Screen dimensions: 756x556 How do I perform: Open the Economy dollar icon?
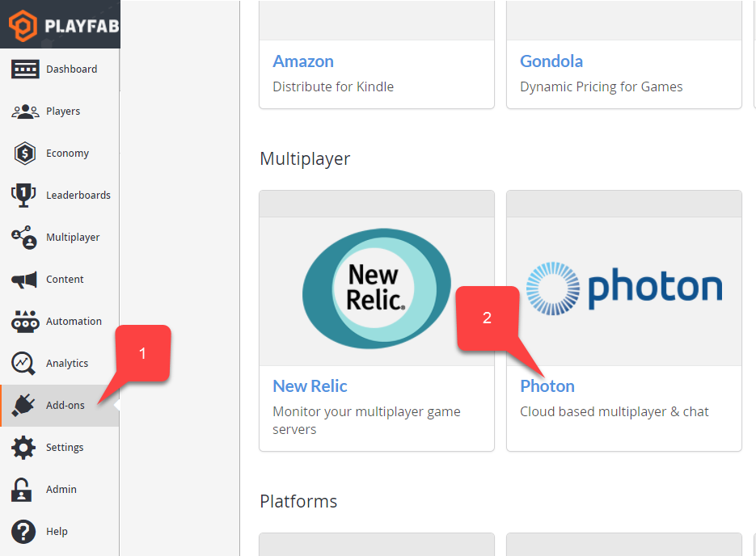click(24, 154)
